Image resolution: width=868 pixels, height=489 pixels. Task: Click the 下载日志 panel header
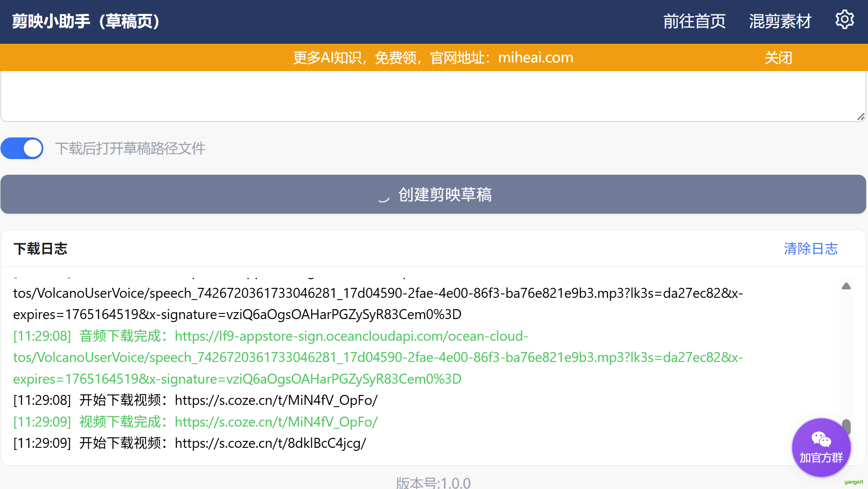coord(40,249)
